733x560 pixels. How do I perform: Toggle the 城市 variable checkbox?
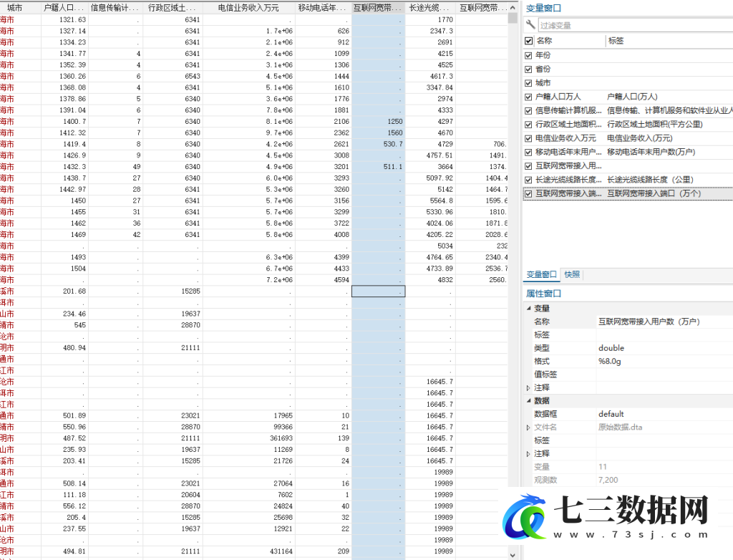click(528, 83)
